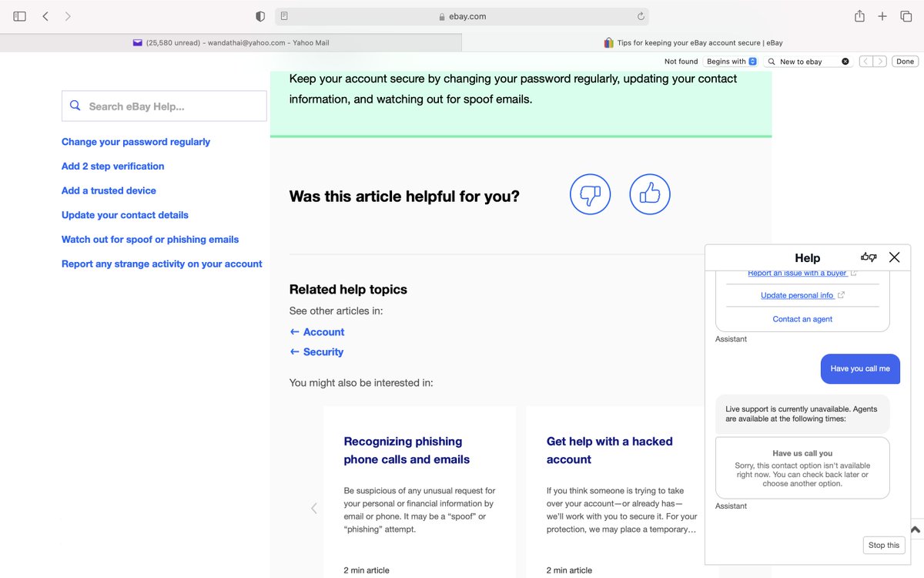Switch to the Yahoo Mail tab

click(231, 43)
